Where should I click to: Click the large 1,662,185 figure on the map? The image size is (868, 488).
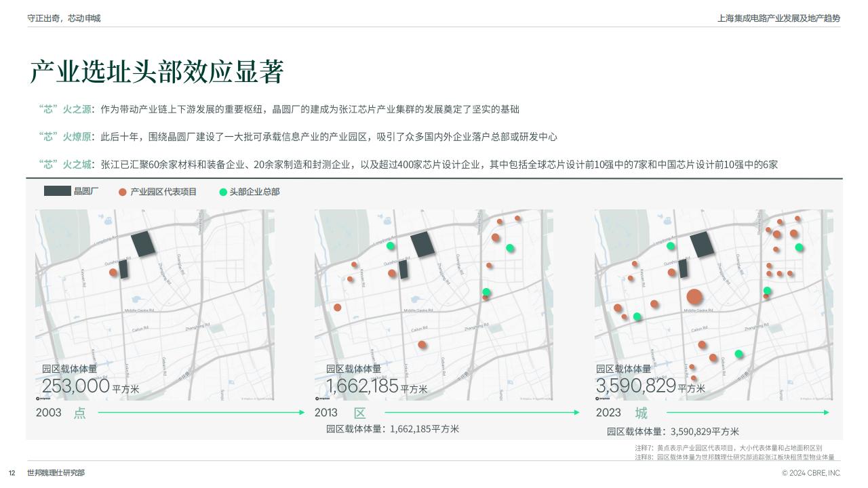tap(362, 386)
